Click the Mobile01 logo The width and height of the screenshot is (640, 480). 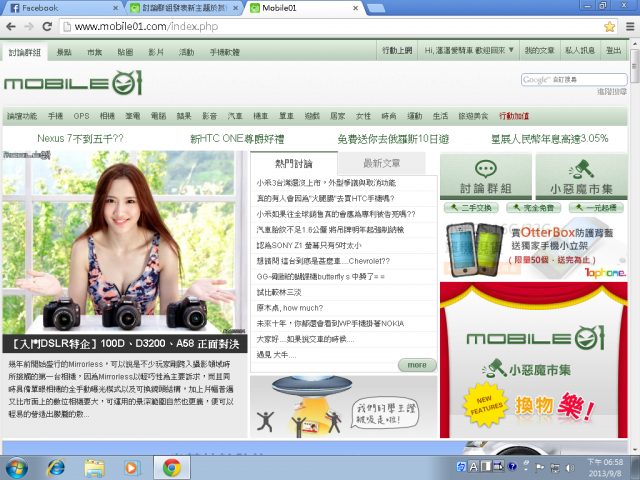73,83
